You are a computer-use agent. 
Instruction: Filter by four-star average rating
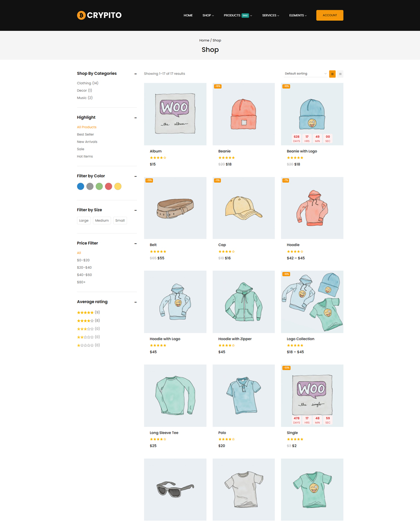[x=85, y=321]
